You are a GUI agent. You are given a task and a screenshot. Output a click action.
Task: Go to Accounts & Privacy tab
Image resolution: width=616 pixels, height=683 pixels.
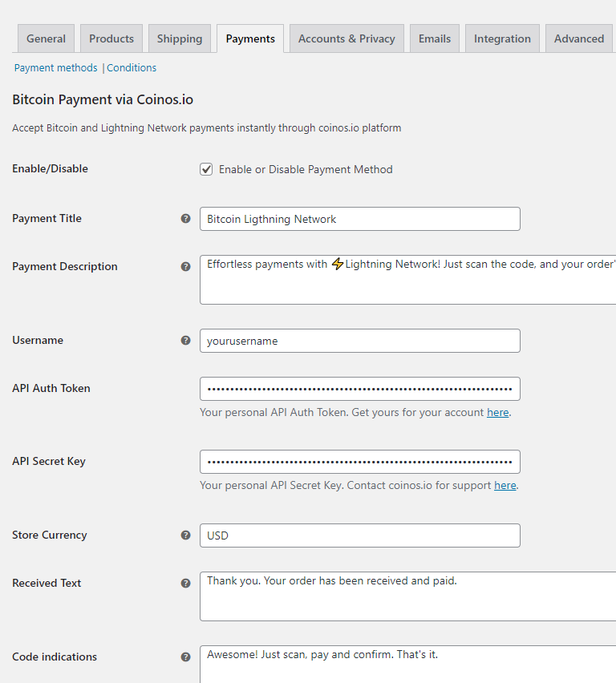tap(346, 38)
